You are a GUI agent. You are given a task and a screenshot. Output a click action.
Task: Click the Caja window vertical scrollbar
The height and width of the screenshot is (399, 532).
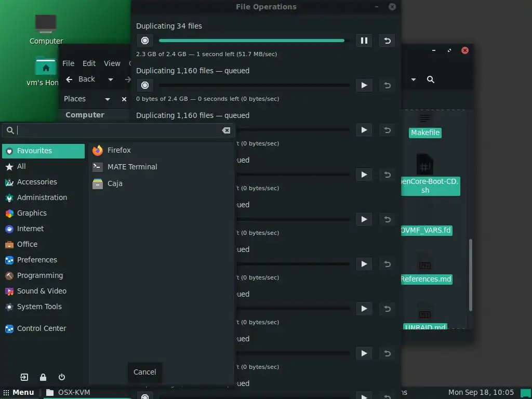click(471, 275)
